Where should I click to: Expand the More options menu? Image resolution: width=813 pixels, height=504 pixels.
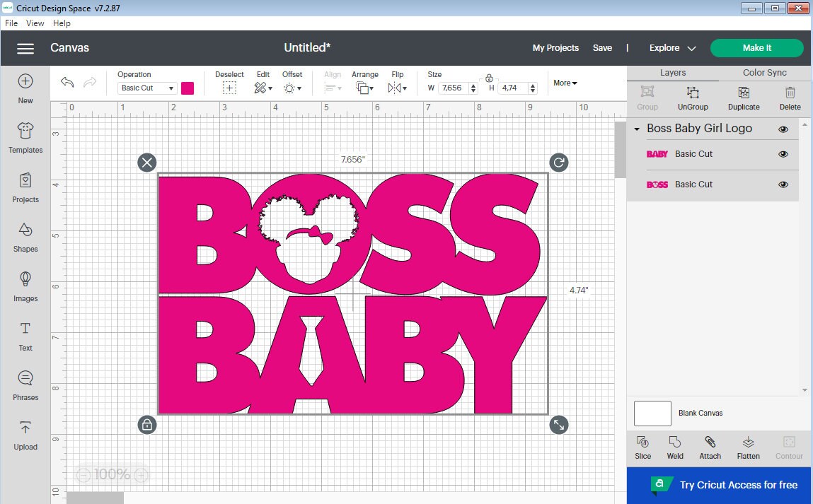coord(564,83)
